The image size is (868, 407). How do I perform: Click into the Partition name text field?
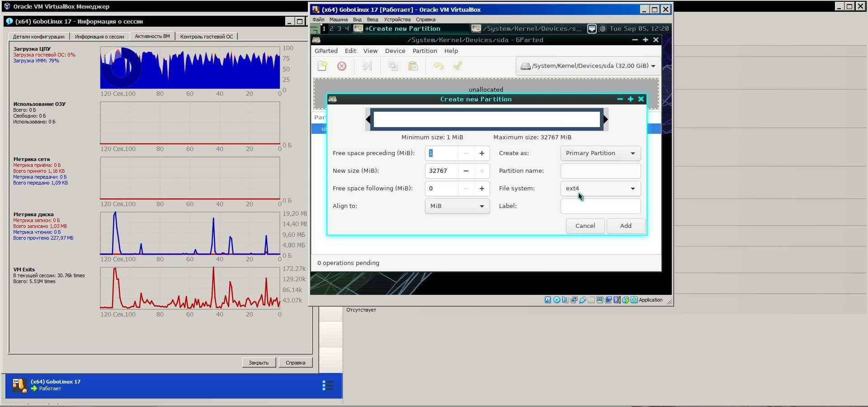(600, 171)
